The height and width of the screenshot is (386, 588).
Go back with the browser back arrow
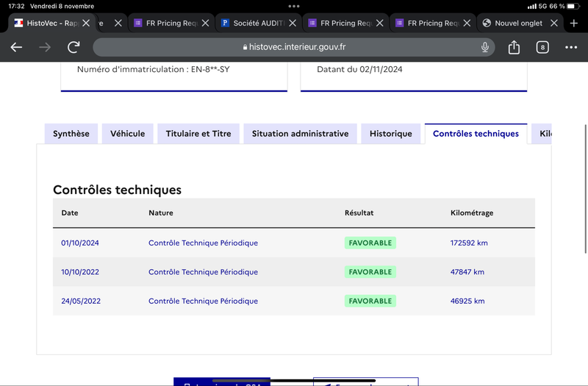click(16, 47)
